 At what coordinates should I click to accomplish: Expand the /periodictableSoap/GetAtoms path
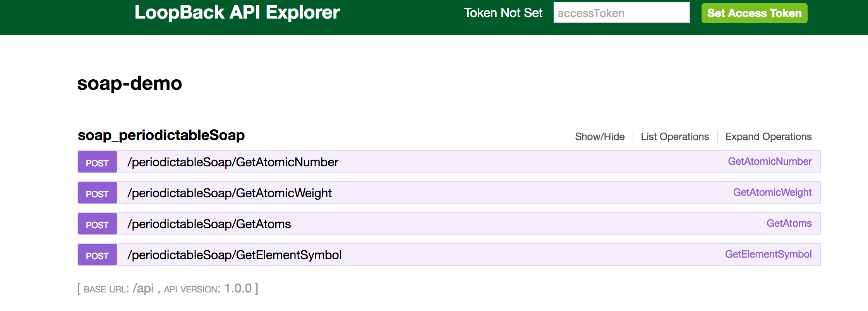pos(209,224)
